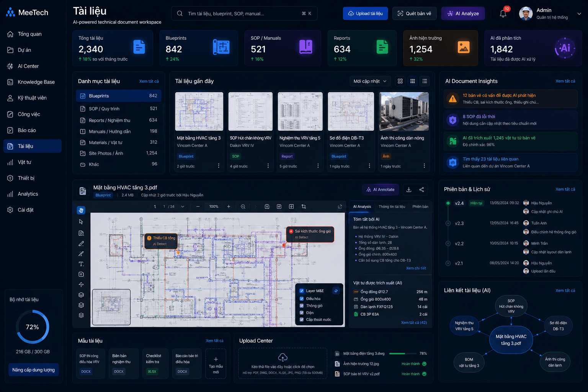
Task: Click Xem tất cả in Danh mục tài liệu
Action: coord(149,82)
